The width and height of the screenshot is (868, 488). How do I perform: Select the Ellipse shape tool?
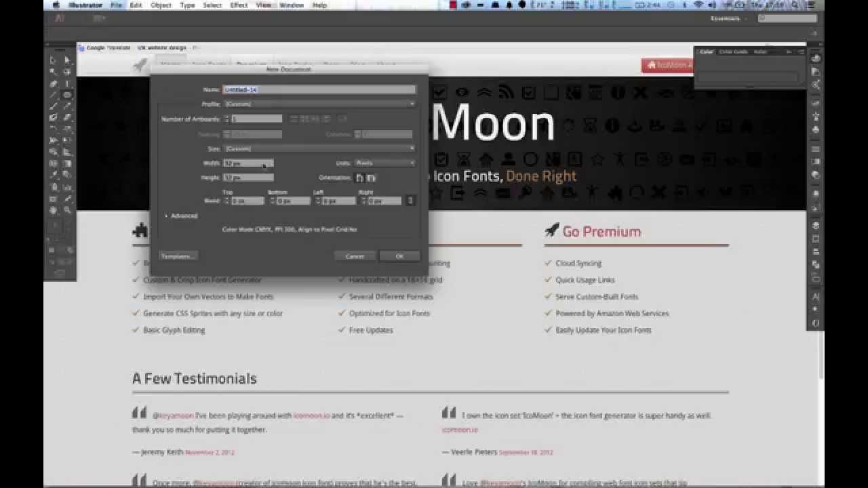click(67, 95)
